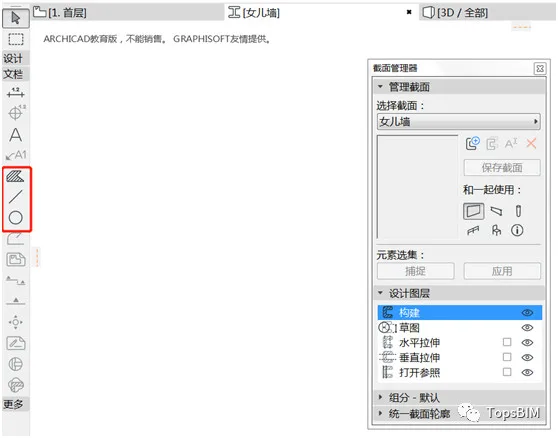Viewport: 558px width, 438px height.
Task: Toggle use with Beam icon
Action: (x=496, y=211)
